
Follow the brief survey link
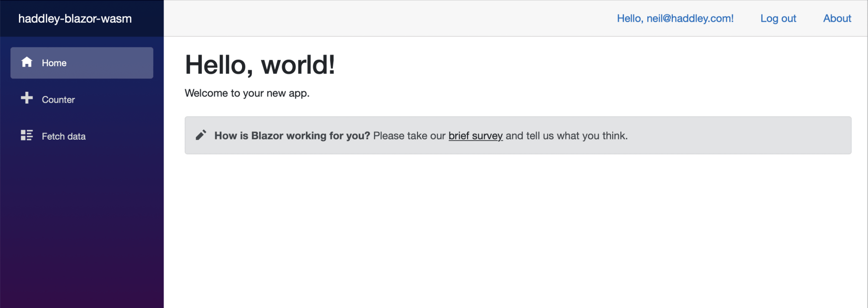pyautogui.click(x=475, y=136)
